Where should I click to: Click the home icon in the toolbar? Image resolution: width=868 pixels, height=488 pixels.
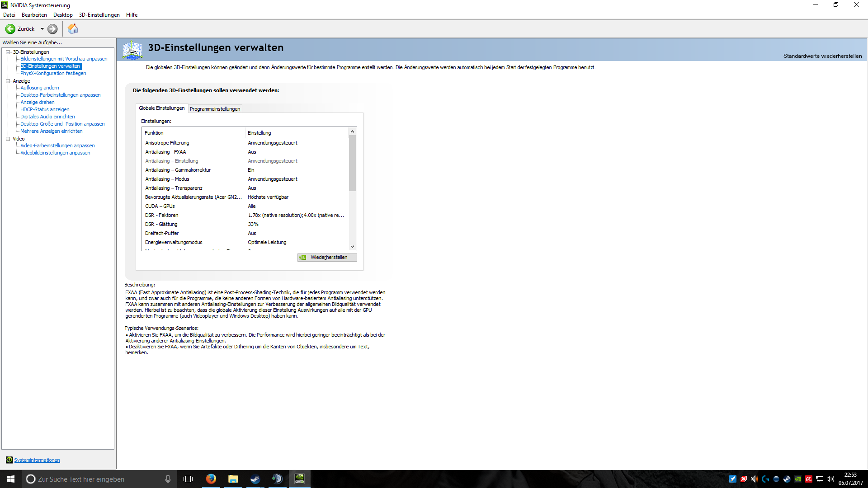coord(73,29)
